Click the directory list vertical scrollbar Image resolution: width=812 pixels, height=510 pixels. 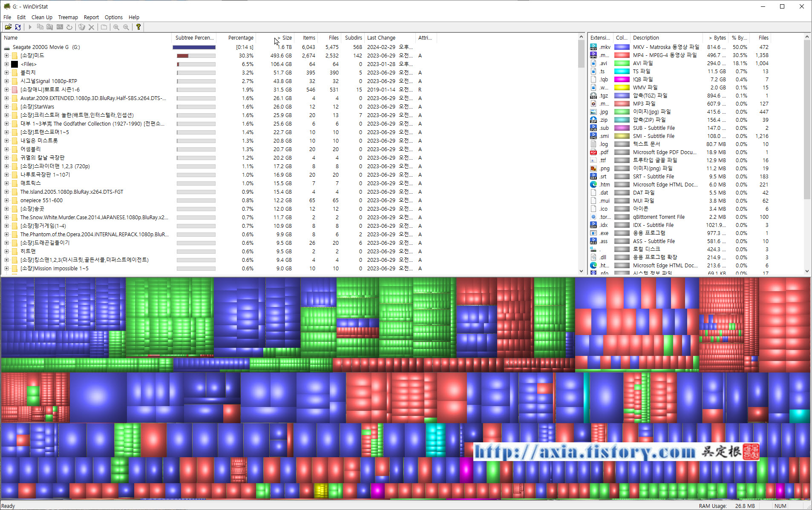581,154
